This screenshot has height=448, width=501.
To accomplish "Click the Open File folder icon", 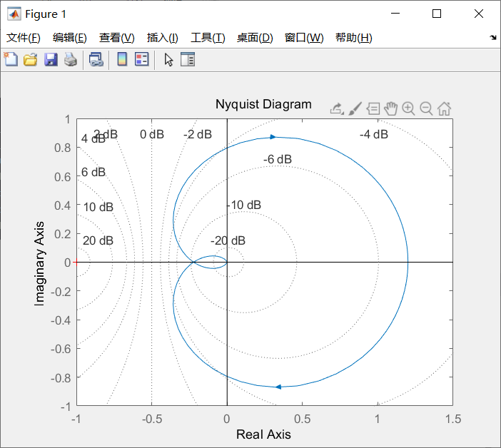I will pos(31,60).
